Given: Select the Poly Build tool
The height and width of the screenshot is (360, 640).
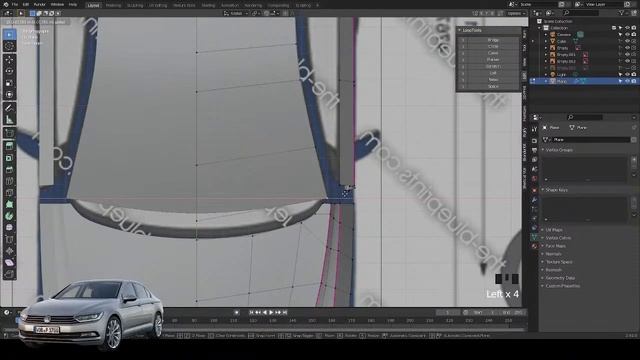Looking at the screenshot, I should tap(9, 204).
